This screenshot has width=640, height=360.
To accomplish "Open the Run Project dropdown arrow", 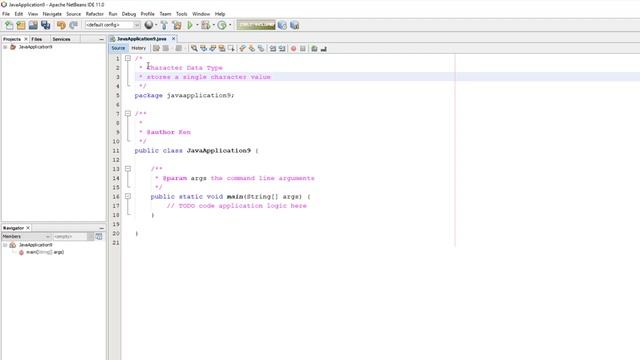I will click(x=197, y=25).
